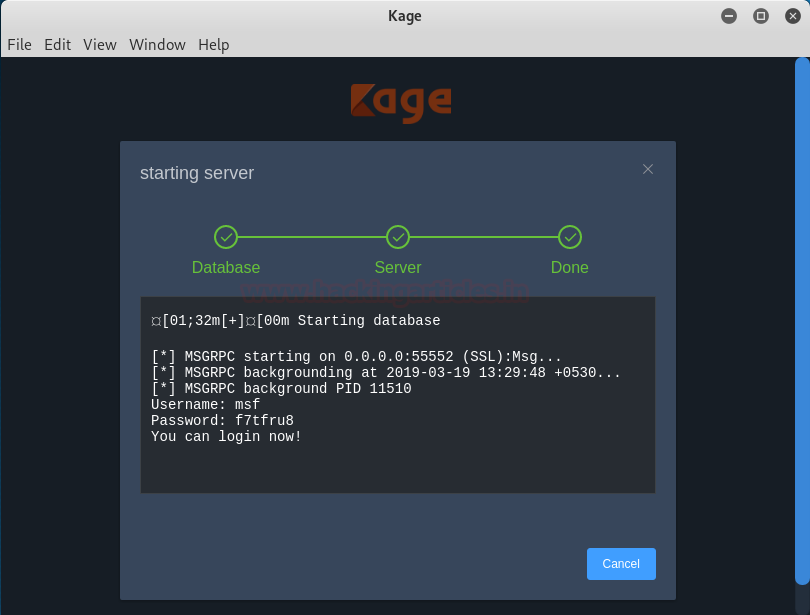Image resolution: width=810 pixels, height=615 pixels.
Task: Click the 'starting server' dialog title
Action: point(197,173)
